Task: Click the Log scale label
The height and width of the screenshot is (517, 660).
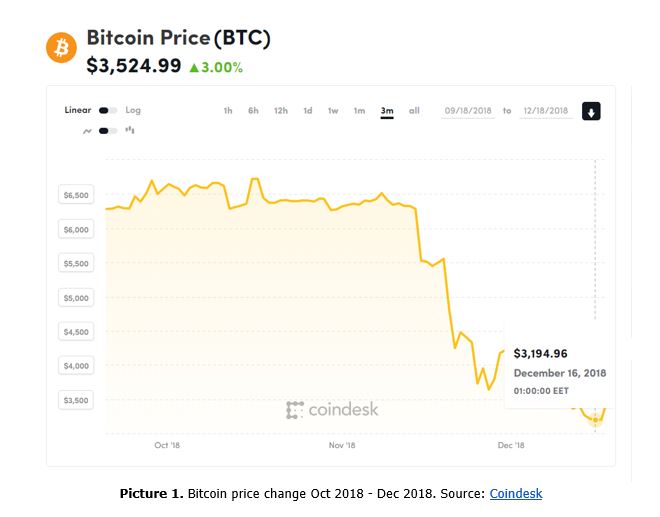Action: point(133,110)
